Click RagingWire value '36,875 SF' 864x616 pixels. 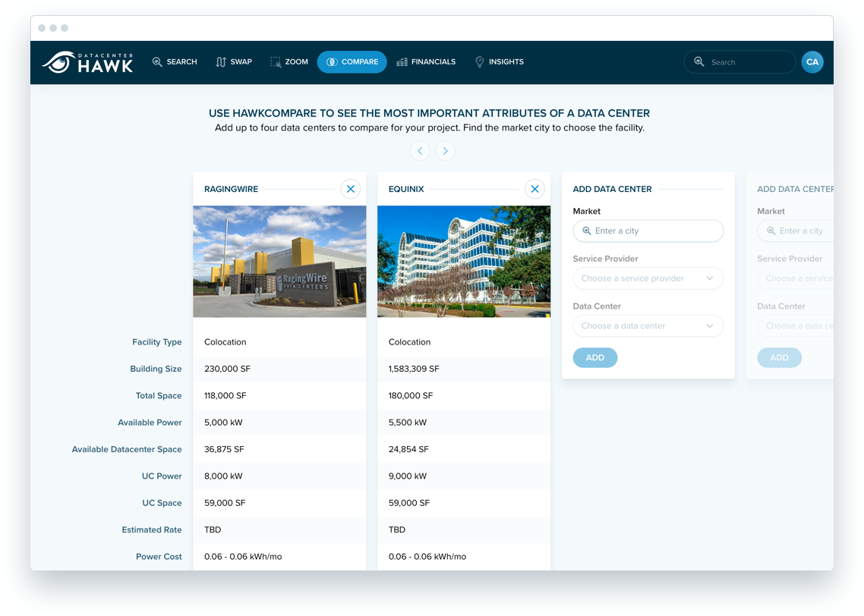(224, 449)
